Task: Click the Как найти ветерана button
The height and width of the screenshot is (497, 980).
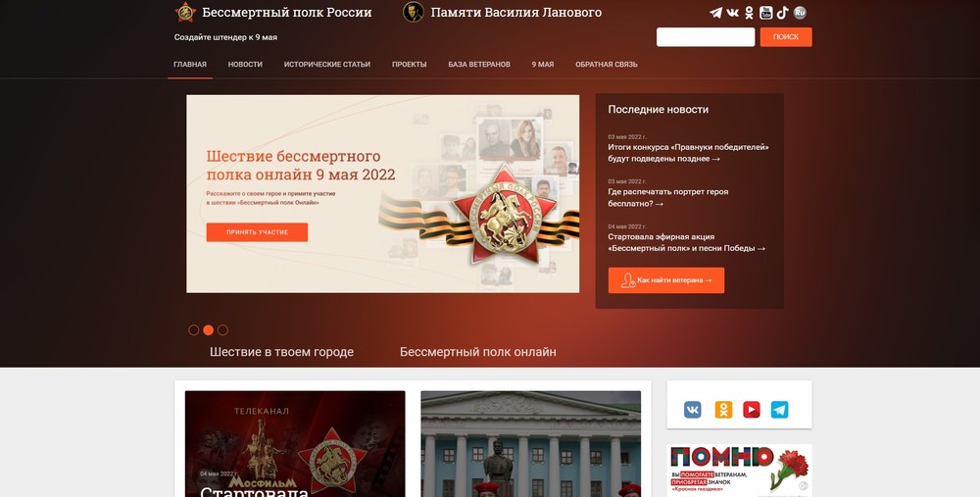Action: click(666, 280)
